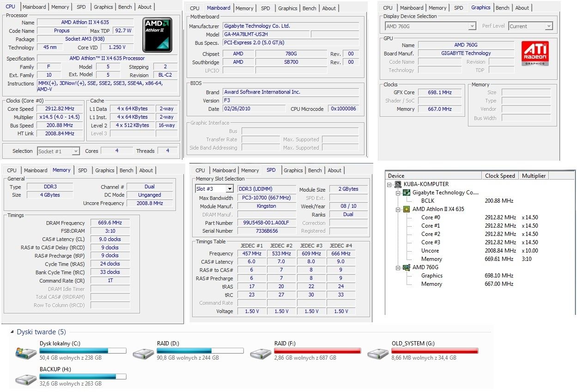Click the CPU Microcode value 0x1000086

pos(343,109)
